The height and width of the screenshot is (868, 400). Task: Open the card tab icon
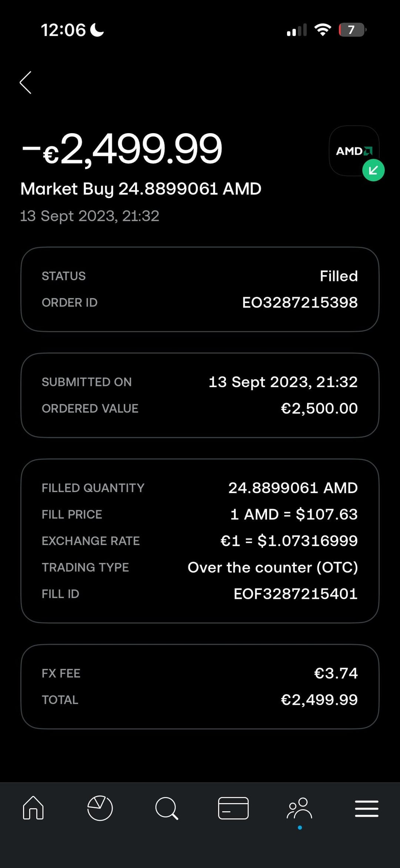point(233,808)
